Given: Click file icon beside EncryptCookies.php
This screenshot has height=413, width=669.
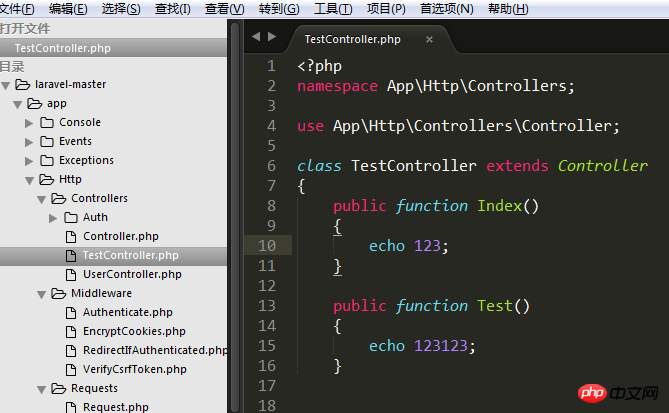Looking at the screenshot, I should [x=71, y=332].
